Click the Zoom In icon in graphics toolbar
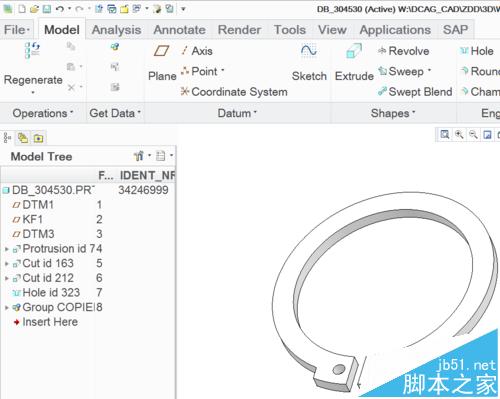 (x=459, y=134)
